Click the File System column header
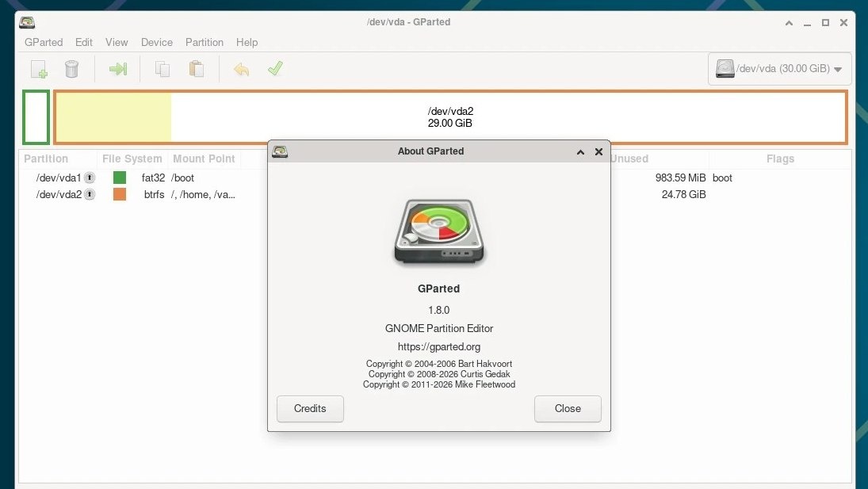Viewport: 868px width, 489px height. tap(132, 159)
